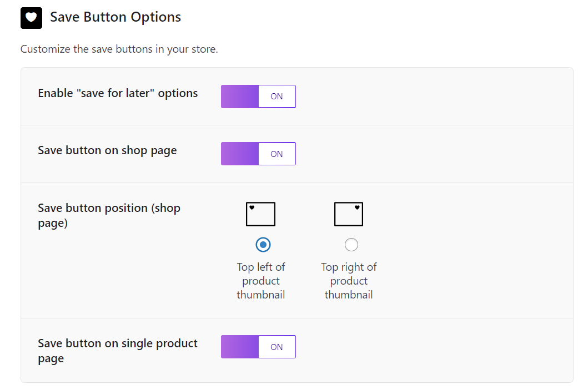Click purple handle of "save for later" toggle
588x390 pixels.
point(240,97)
